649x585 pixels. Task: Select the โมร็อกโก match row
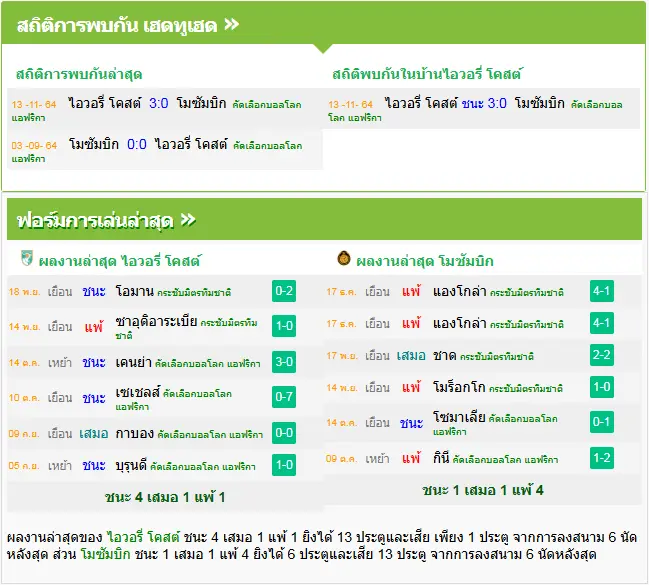(483, 388)
